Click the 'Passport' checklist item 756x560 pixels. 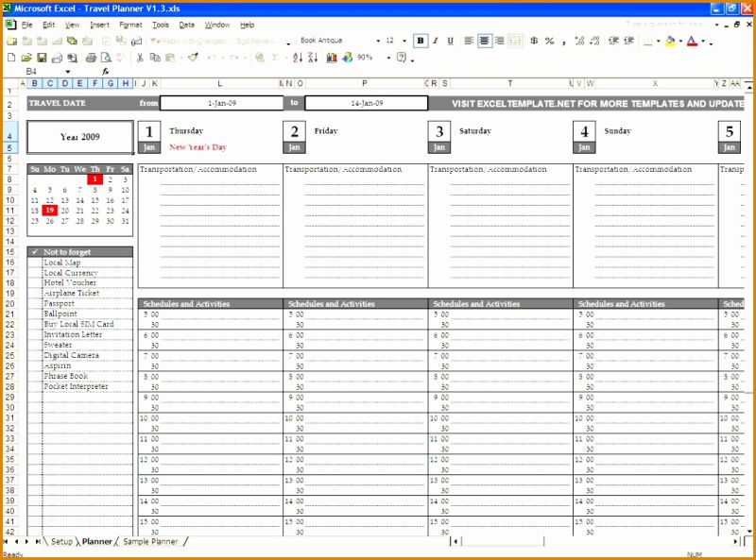pyautogui.click(x=59, y=304)
